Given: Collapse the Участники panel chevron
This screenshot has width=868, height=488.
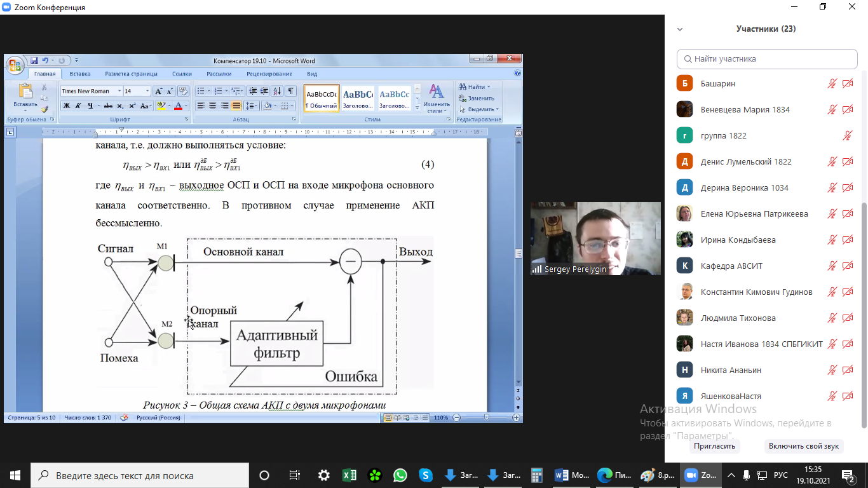Looking at the screenshot, I should pyautogui.click(x=680, y=29).
